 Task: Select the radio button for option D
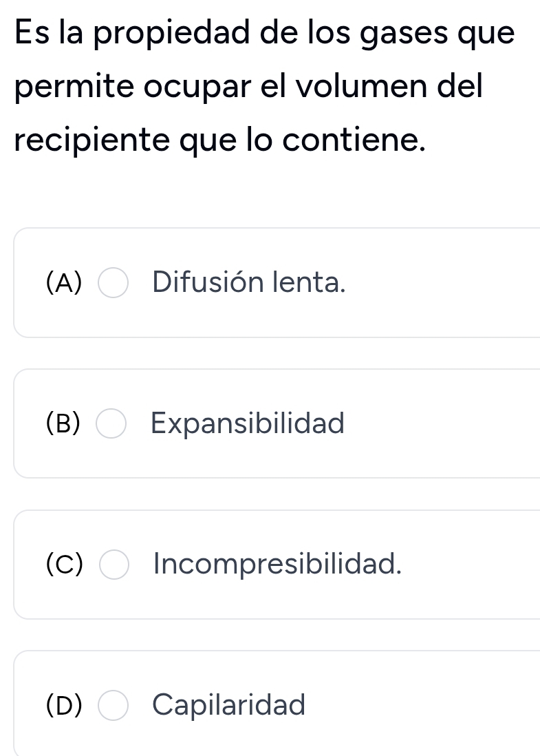coord(113,706)
